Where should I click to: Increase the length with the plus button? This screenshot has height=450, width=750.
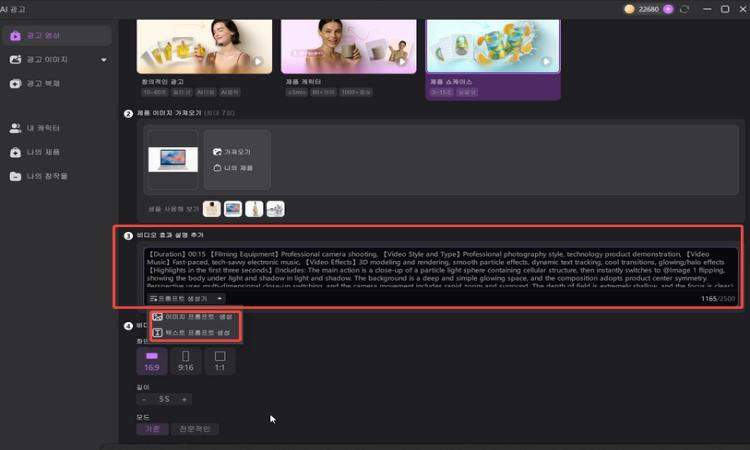(184, 399)
